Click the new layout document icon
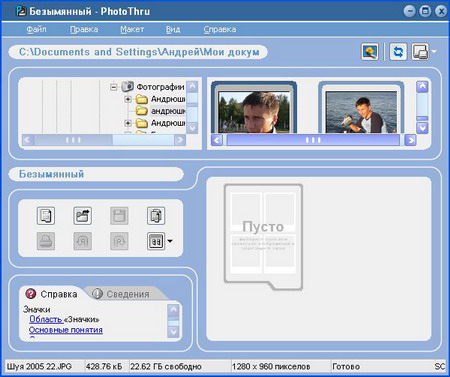Screen dimensions: 450x377 click(x=46, y=216)
